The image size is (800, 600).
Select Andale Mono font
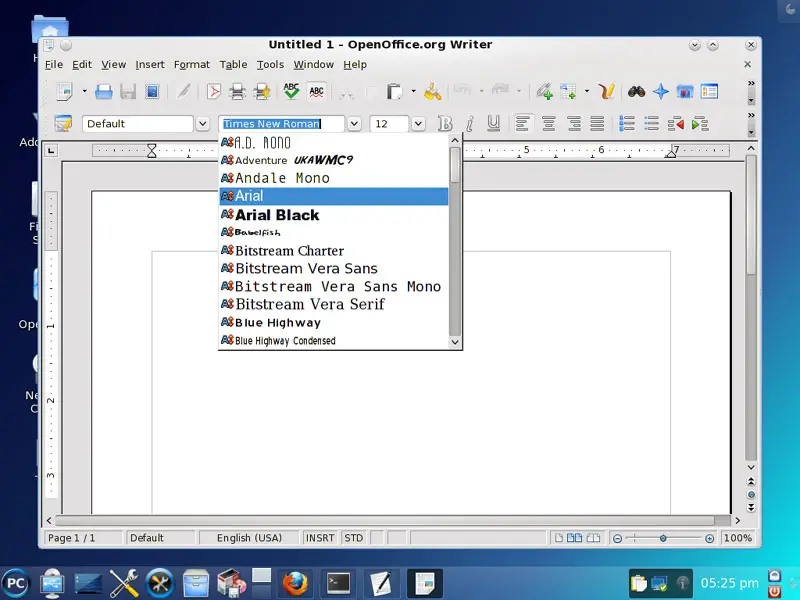tap(334, 178)
